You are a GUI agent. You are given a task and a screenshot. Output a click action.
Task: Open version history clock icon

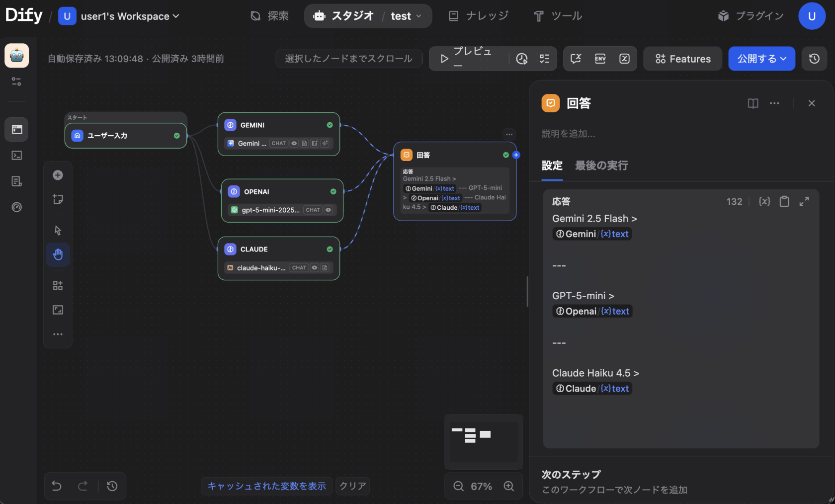pos(814,59)
